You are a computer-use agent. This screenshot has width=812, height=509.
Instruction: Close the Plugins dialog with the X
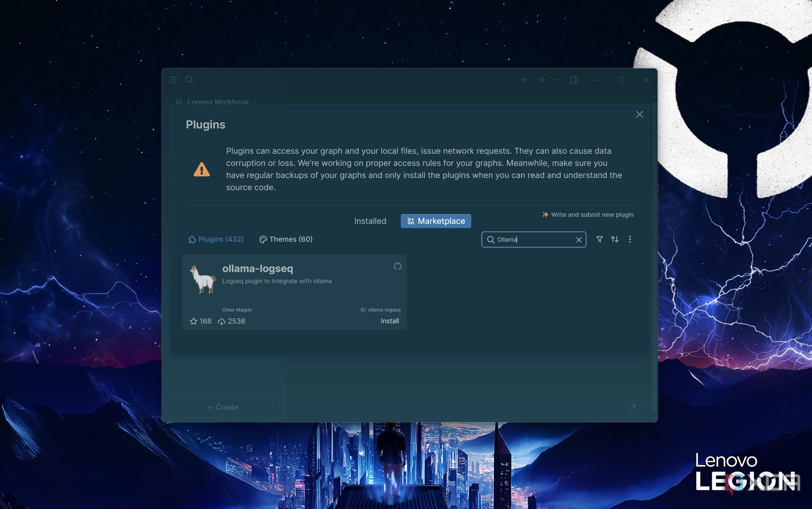pyautogui.click(x=639, y=114)
